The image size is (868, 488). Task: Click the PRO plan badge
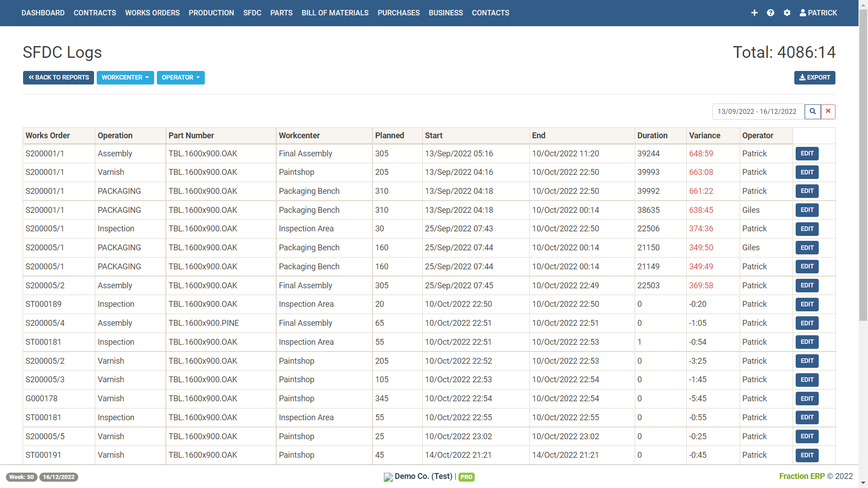pos(467,477)
